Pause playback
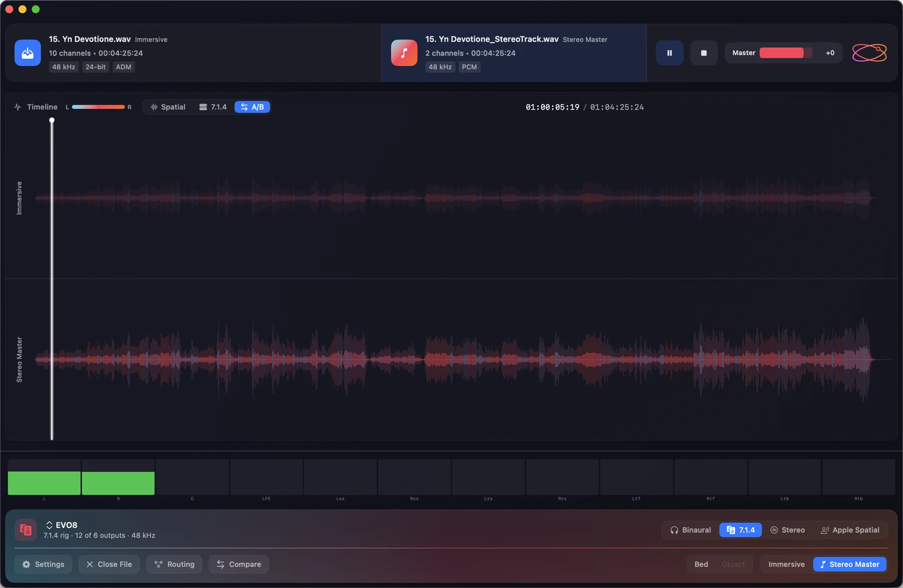Screen dimensions: 903x588 click(x=669, y=53)
